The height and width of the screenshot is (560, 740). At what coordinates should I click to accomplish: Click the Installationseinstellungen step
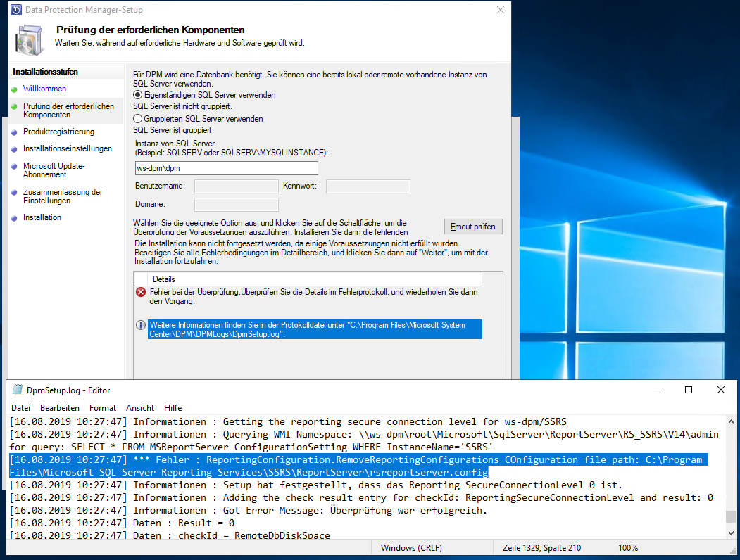tap(68, 148)
